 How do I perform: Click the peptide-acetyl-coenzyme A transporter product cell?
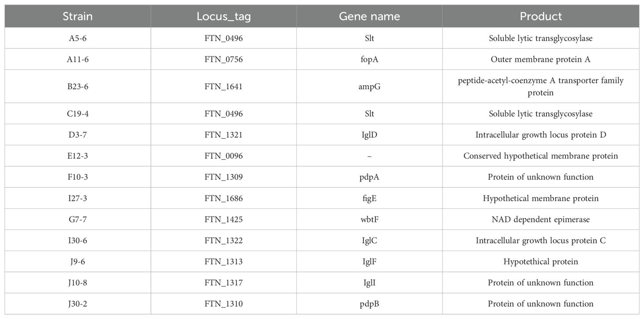(x=541, y=86)
